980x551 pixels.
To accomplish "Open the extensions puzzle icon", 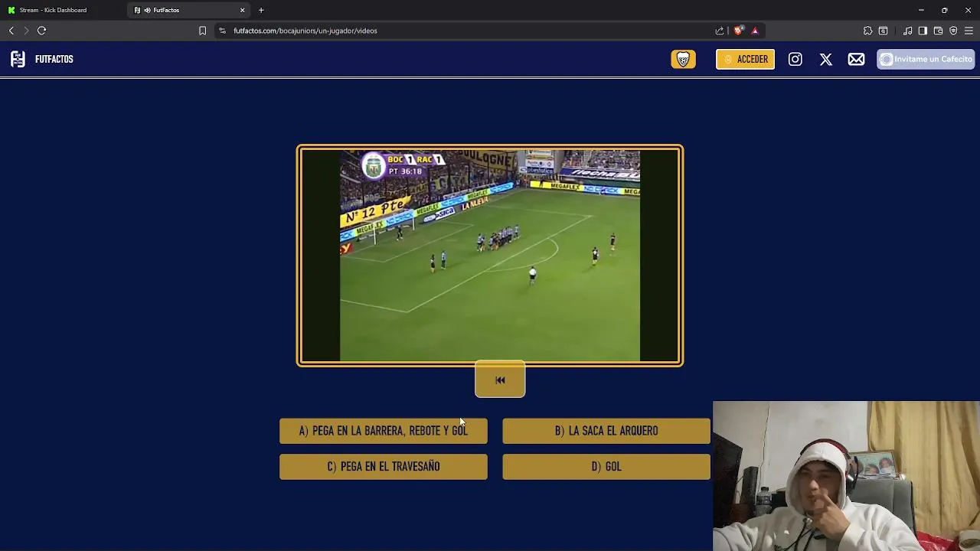I will coord(867,31).
